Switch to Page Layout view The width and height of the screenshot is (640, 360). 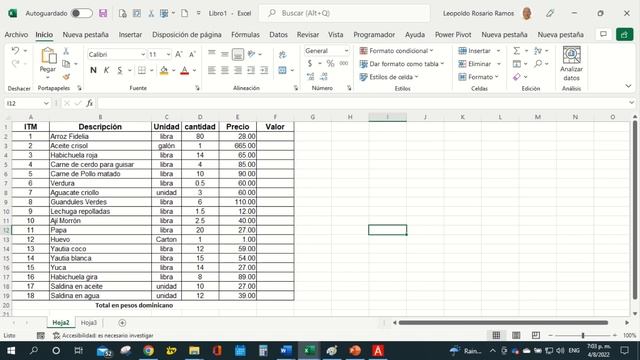tap(516, 336)
